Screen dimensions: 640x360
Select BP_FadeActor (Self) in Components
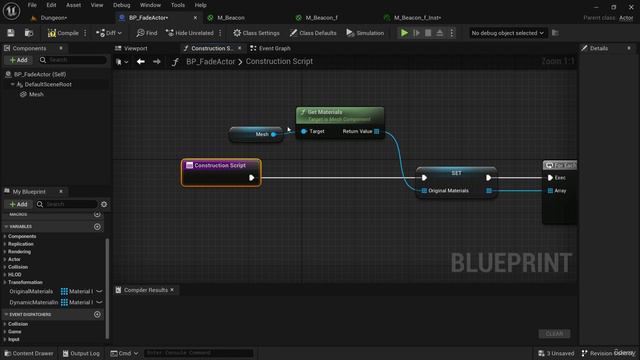tap(40, 74)
